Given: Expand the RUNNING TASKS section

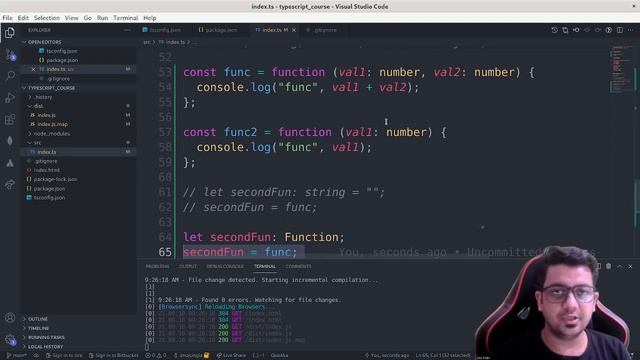Looking at the screenshot, I should click(79, 338).
